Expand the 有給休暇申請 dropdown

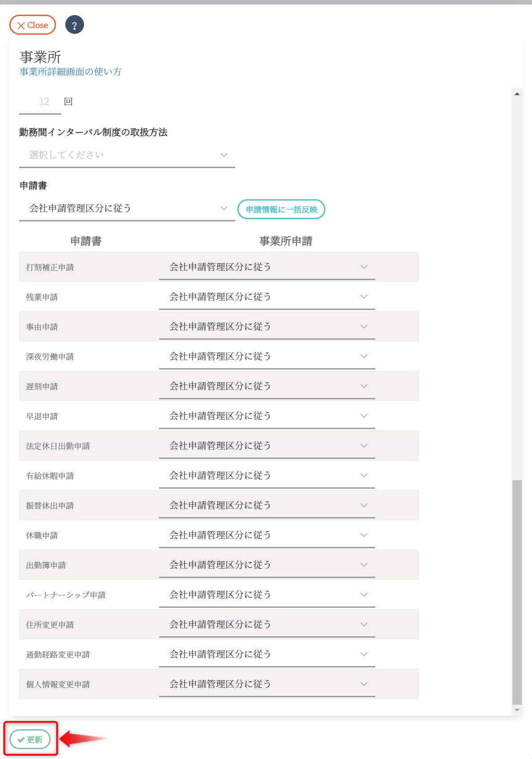[x=267, y=476]
